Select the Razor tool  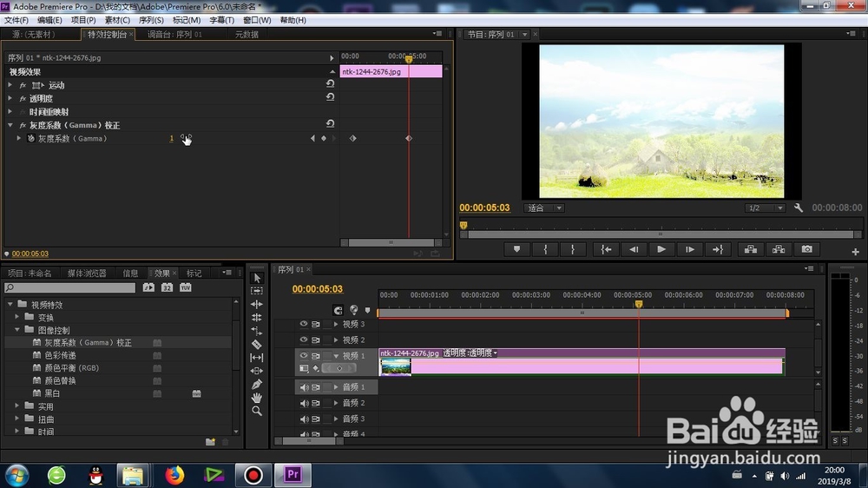pyautogui.click(x=257, y=344)
